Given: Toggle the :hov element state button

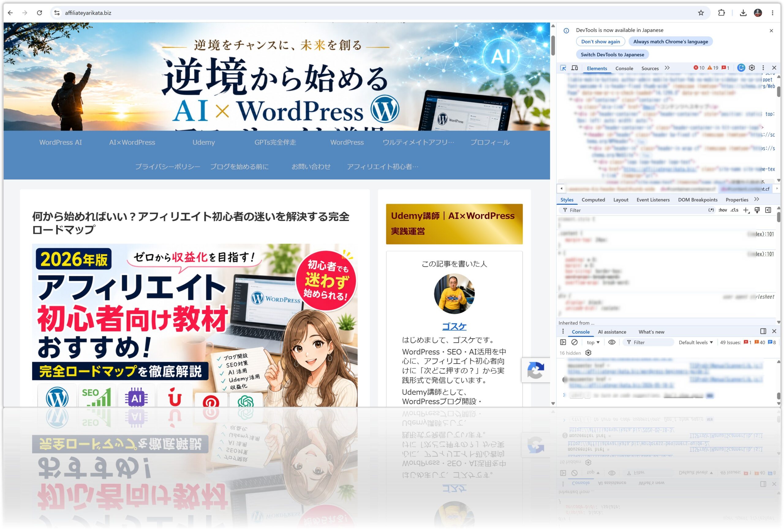Looking at the screenshot, I should (x=723, y=210).
